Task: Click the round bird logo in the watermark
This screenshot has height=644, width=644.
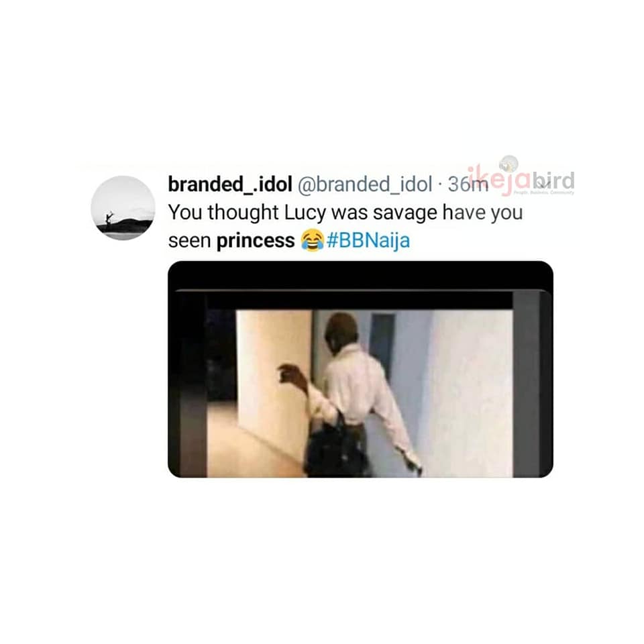Action: click(x=508, y=164)
